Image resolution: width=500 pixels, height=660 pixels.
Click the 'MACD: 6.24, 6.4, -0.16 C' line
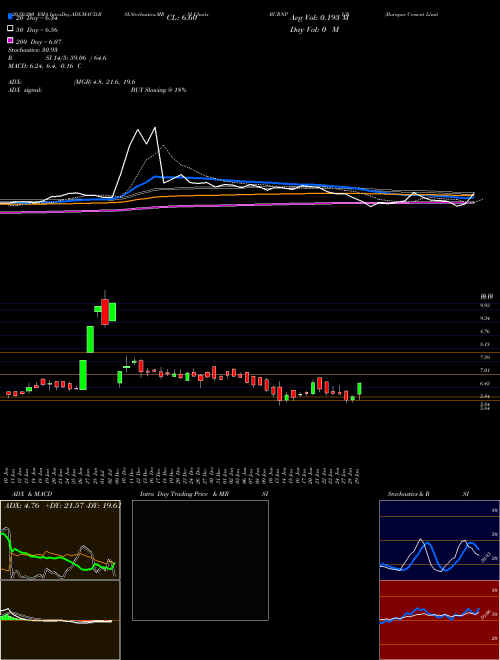click(x=45, y=66)
